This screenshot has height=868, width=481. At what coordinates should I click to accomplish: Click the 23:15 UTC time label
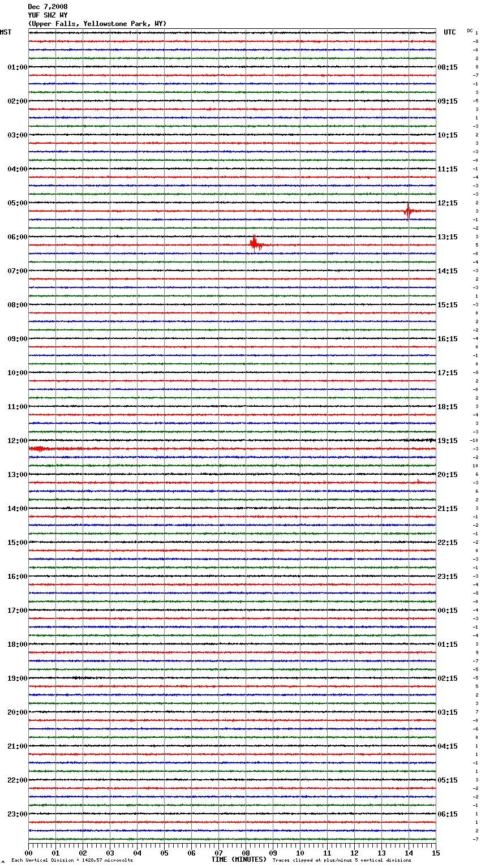448,577
